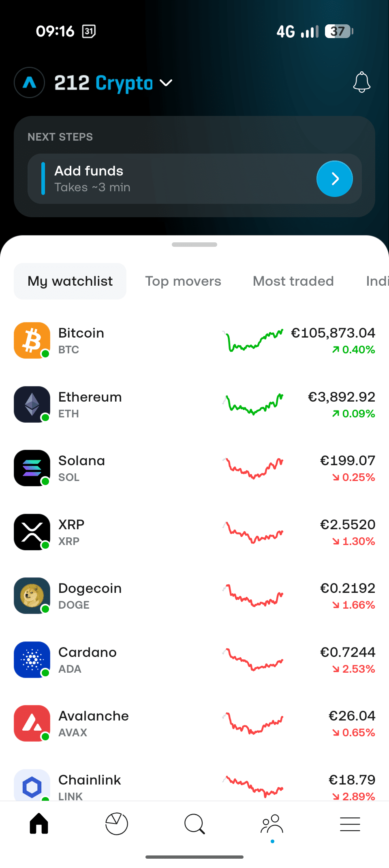Open the Bitcoin coin icon
This screenshot has width=389, height=868.
click(32, 340)
